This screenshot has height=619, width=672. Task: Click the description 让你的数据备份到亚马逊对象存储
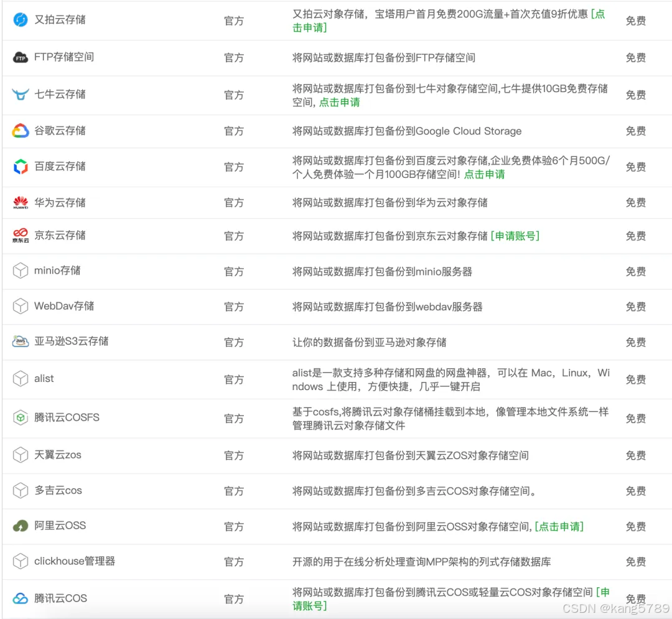(x=370, y=343)
